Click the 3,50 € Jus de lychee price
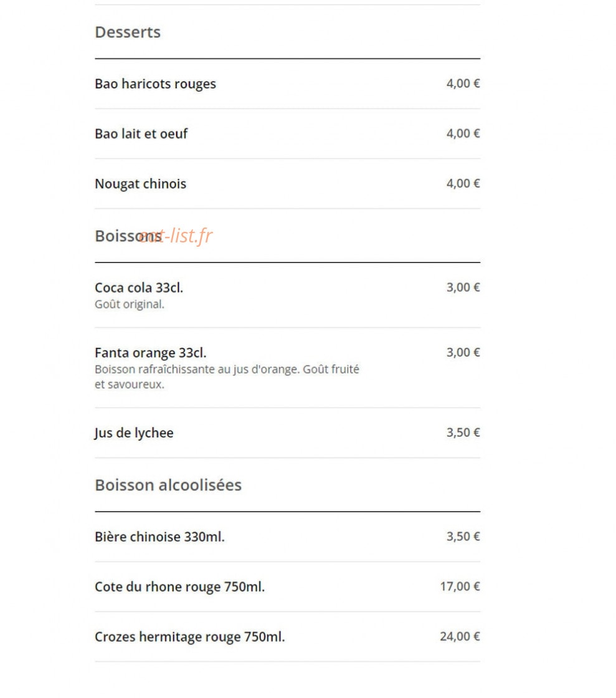The height and width of the screenshot is (698, 616). 463,433
